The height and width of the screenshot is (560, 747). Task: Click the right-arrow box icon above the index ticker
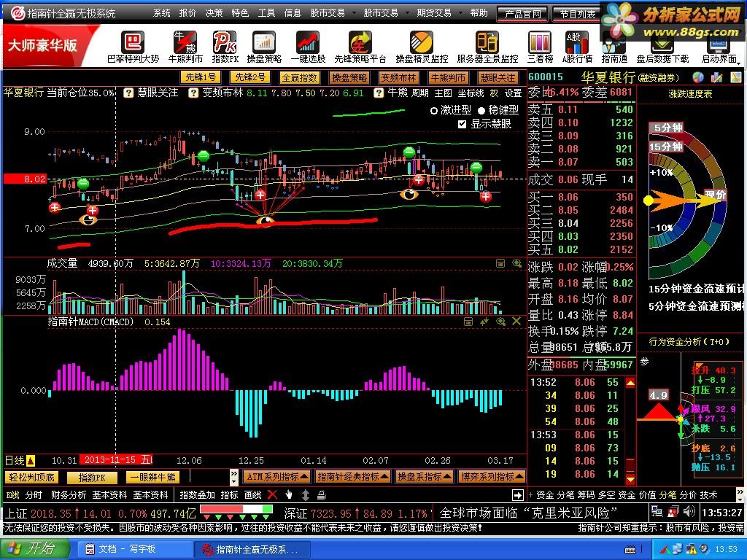pyautogui.click(x=518, y=495)
